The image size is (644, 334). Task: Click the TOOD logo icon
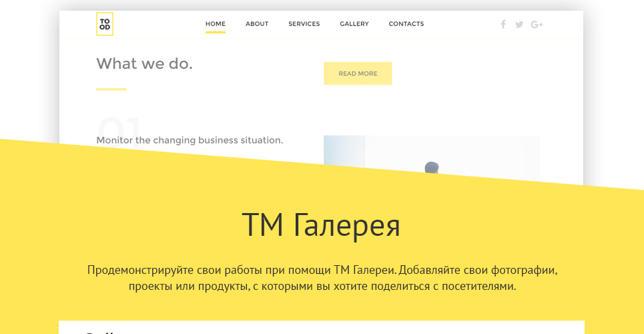coord(104,24)
